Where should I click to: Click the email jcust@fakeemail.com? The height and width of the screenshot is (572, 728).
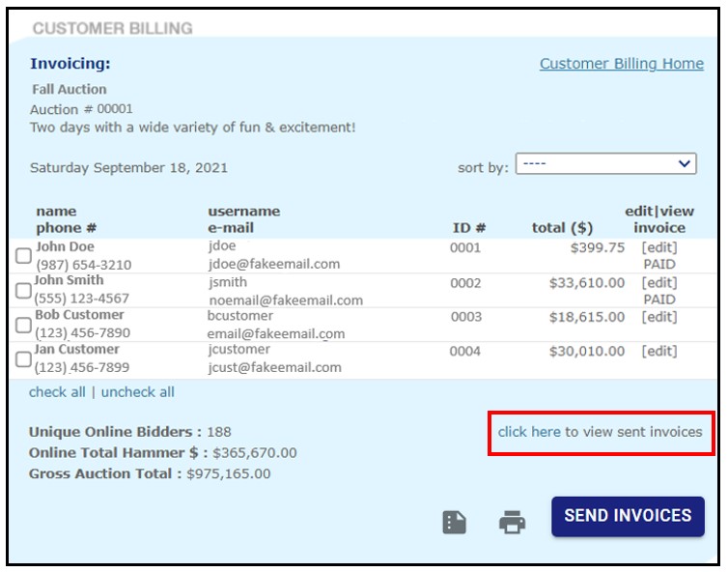(275, 367)
